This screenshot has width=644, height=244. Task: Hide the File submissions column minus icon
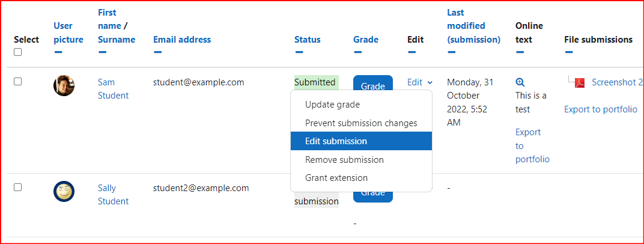pos(569,52)
